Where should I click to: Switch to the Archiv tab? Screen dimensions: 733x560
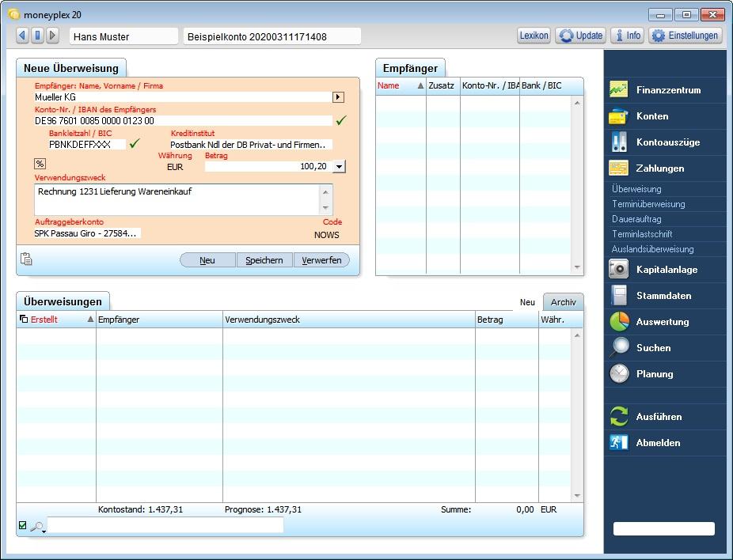[563, 301]
